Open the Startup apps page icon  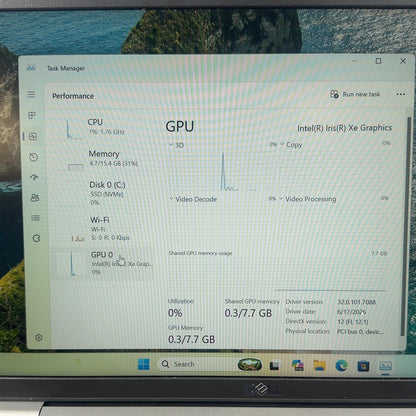(x=34, y=177)
